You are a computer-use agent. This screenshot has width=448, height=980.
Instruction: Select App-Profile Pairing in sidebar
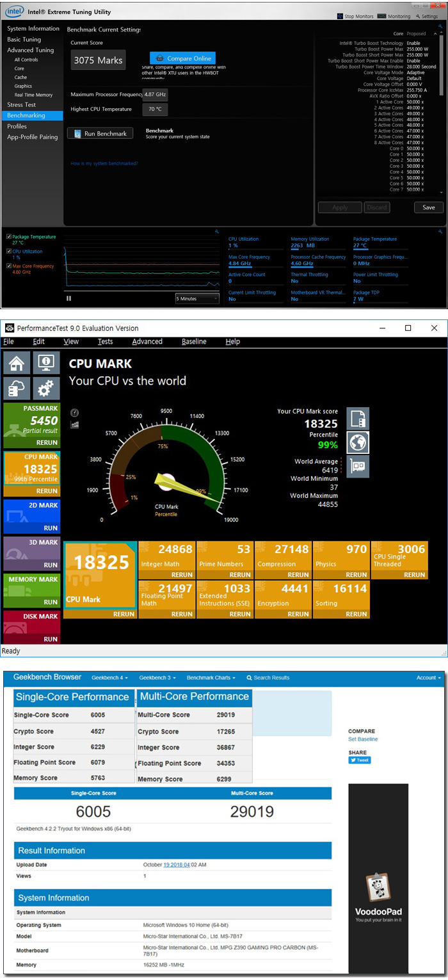click(x=32, y=137)
